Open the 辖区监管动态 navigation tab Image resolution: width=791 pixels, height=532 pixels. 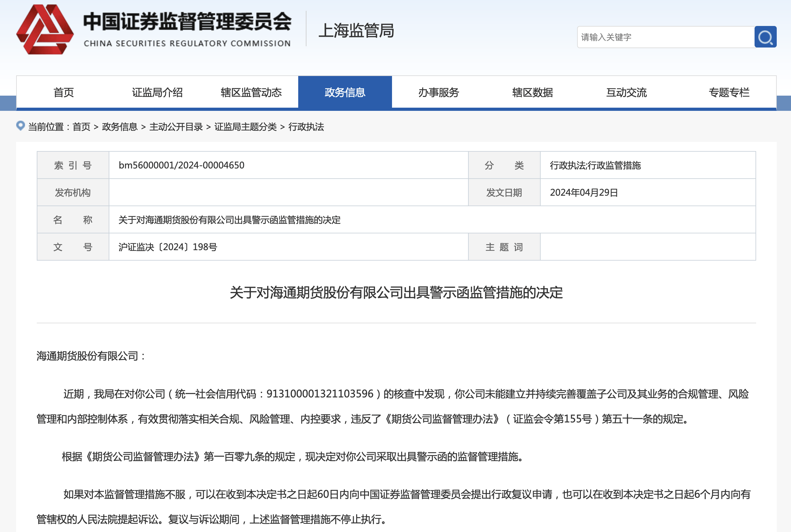pyautogui.click(x=251, y=92)
